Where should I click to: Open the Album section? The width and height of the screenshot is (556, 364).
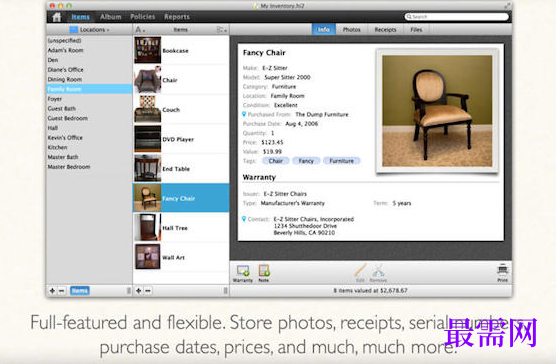[111, 17]
